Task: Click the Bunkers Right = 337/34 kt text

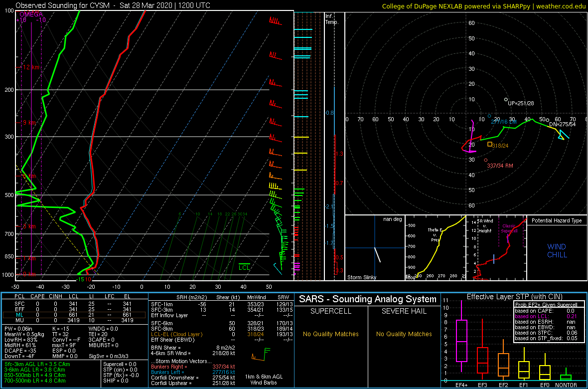Action: pos(193,366)
